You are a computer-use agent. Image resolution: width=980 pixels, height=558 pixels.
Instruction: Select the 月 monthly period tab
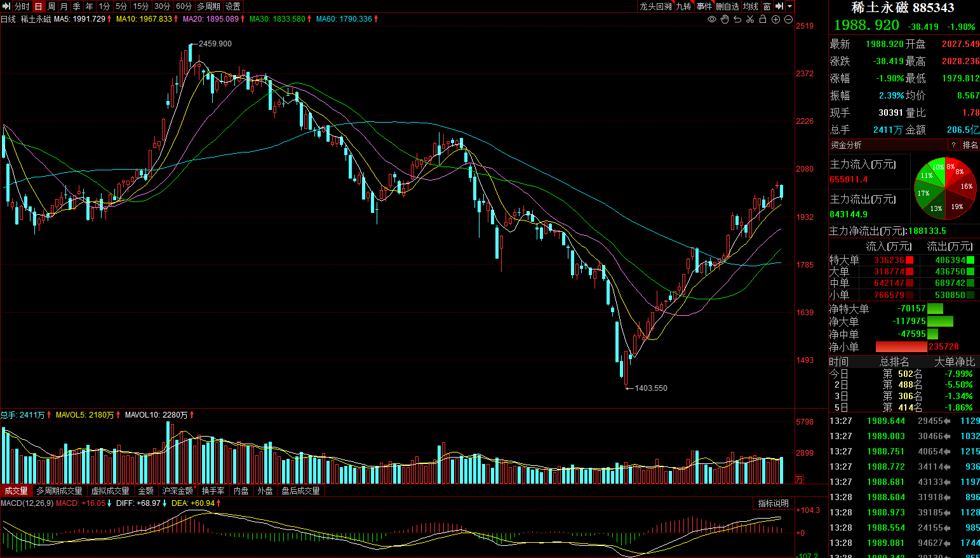click(64, 6)
